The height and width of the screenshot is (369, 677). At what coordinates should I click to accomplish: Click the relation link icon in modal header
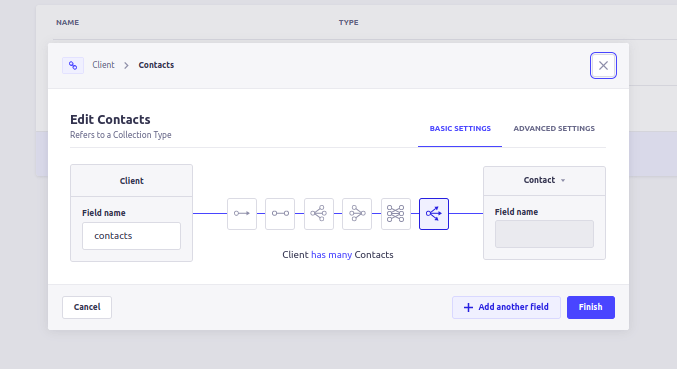click(x=73, y=66)
